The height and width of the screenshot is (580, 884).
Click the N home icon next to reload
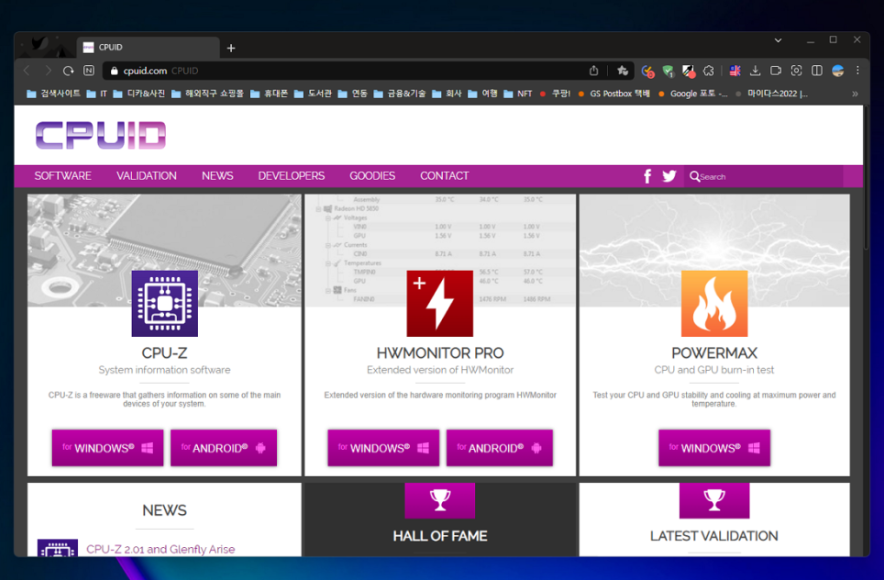(x=89, y=70)
